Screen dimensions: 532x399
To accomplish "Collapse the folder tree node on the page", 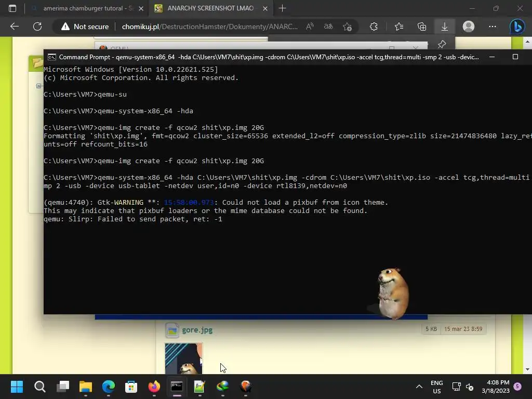I will click(38, 86).
